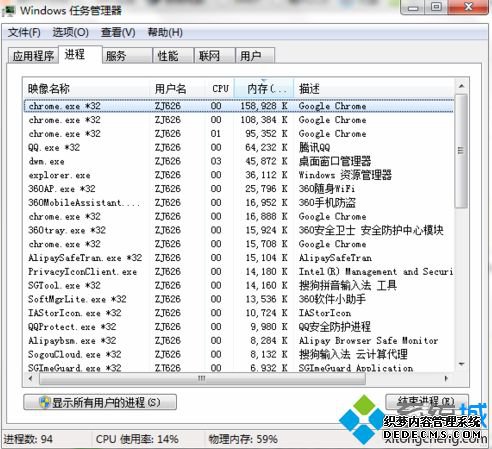
Task: Open the 查看(V) menu
Action: coord(118,33)
